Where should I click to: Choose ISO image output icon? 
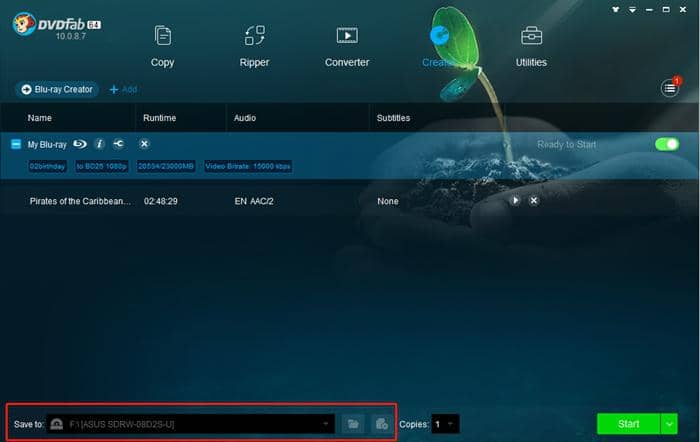coord(381,424)
